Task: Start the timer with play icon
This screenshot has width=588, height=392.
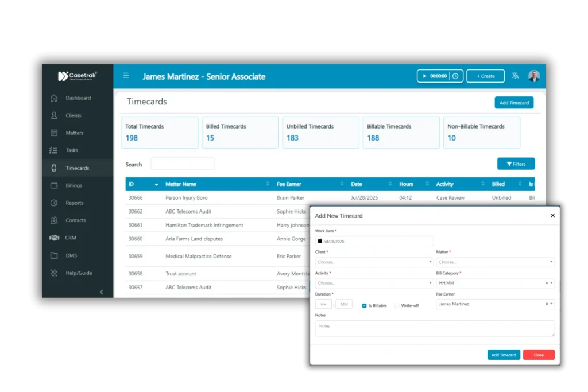Action: coord(424,76)
